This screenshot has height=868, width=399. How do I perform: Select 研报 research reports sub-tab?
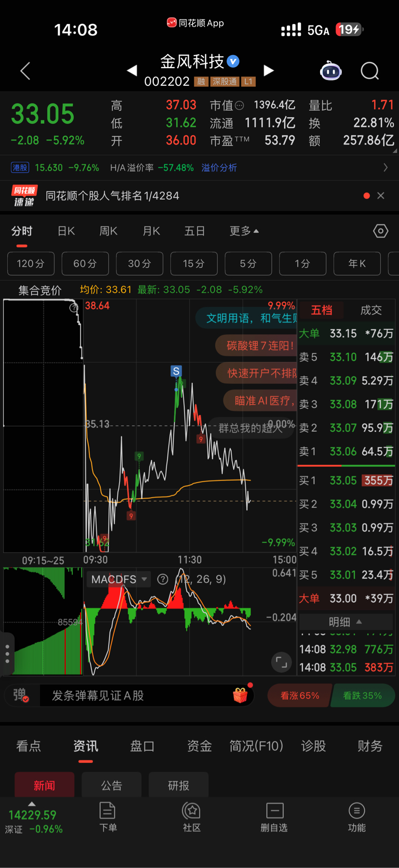click(179, 785)
